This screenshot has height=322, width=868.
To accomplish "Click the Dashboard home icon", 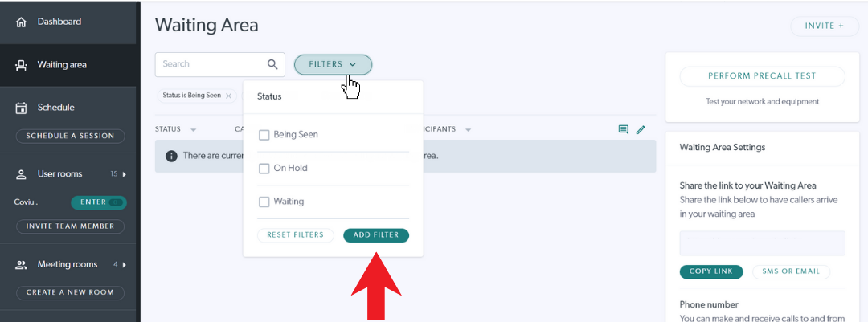I will [x=21, y=22].
